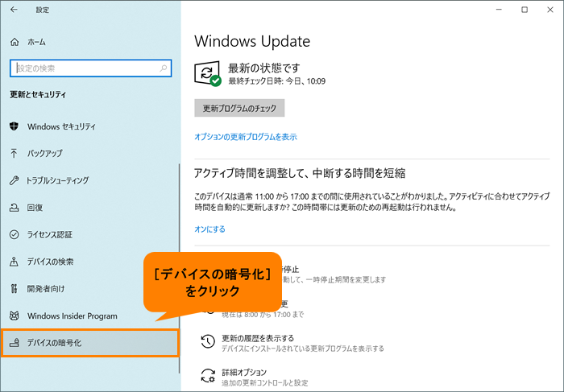Open the デバイスの検索 menu text
Image resolution: width=564 pixels, height=392 pixels.
[50, 262]
